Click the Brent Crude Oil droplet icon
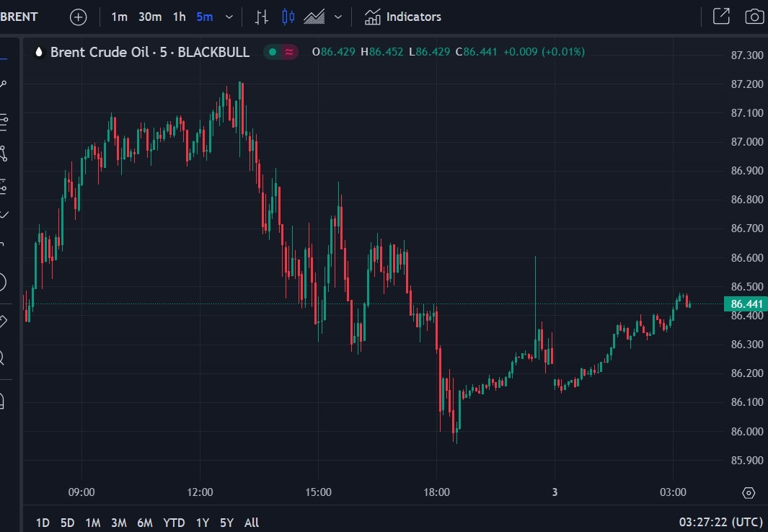The width and height of the screenshot is (768, 532). point(39,52)
